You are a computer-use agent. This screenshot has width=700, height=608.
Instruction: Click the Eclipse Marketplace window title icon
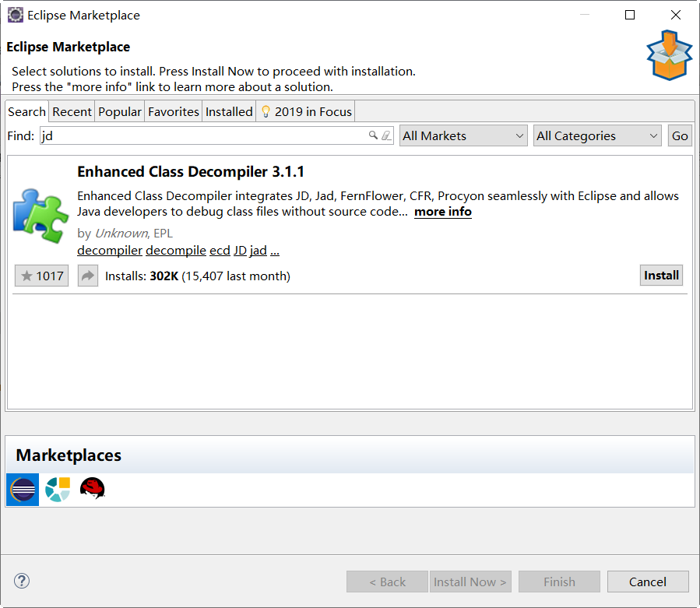coord(15,15)
